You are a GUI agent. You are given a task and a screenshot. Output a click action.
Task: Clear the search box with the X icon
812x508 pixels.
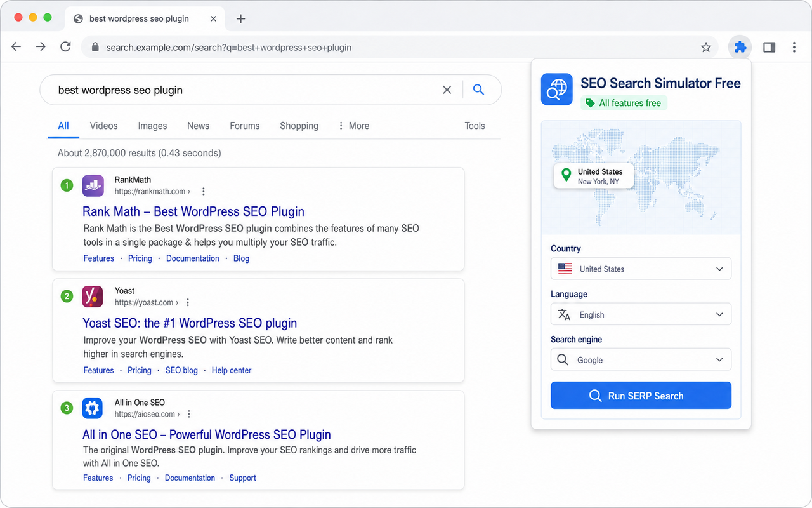(x=447, y=90)
